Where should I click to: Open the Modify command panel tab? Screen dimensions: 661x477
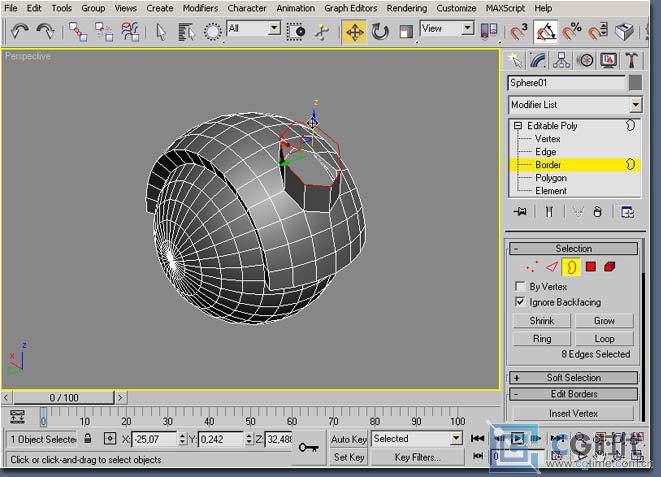pyautogui.click(x=538, y=60)
